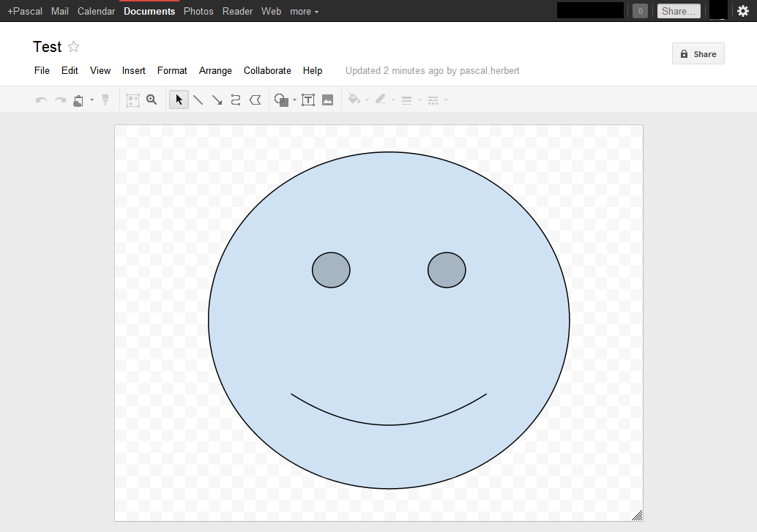Open the Edit menu
This screenshot has width=757, height=532.
point(70,70)
